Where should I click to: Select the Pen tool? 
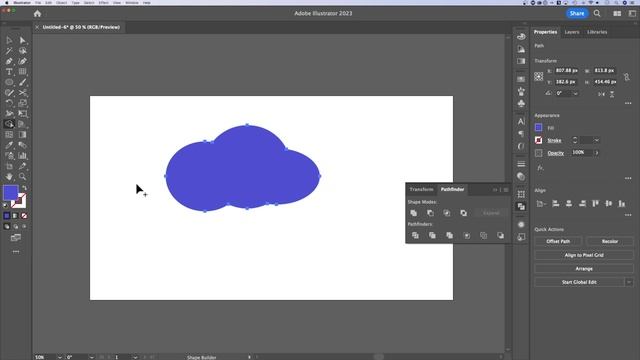pyautogui.click(x=9, y=61)
